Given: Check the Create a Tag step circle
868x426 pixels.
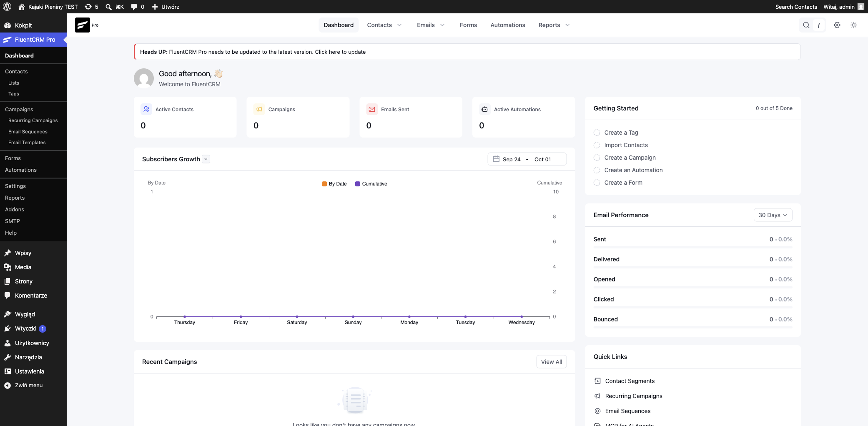Looking at the screenshot, I should point(597,133).
